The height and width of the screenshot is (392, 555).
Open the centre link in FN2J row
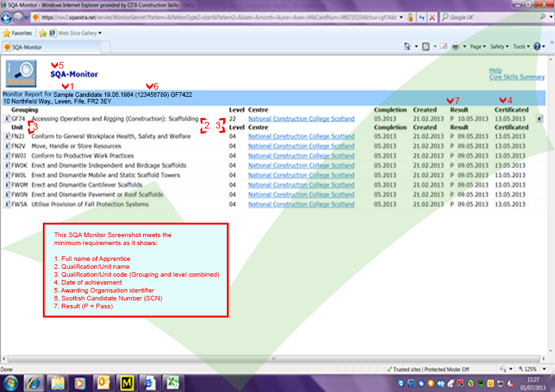pos(301,136)
